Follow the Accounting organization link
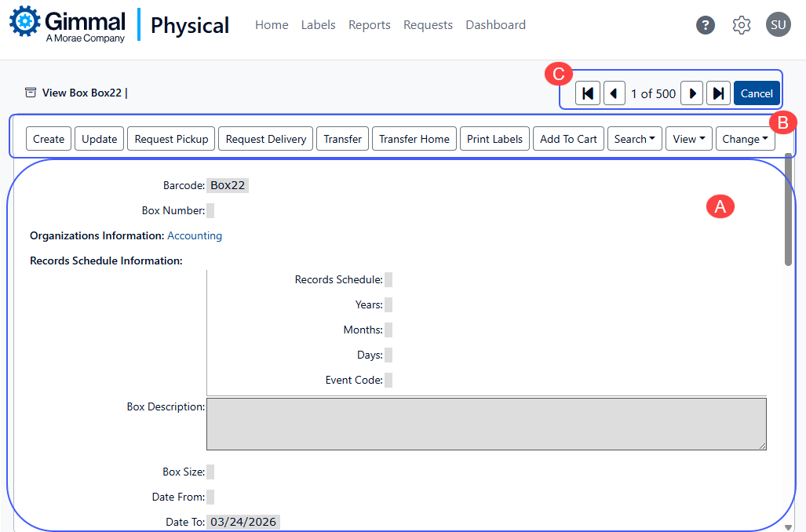806x532 pixels. (195, 235)
